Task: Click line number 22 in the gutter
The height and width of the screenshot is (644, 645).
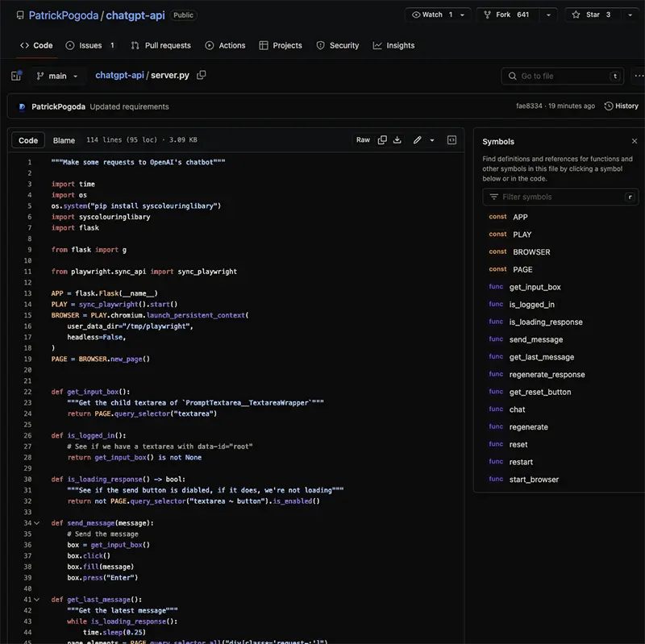Action: point(27,393)
